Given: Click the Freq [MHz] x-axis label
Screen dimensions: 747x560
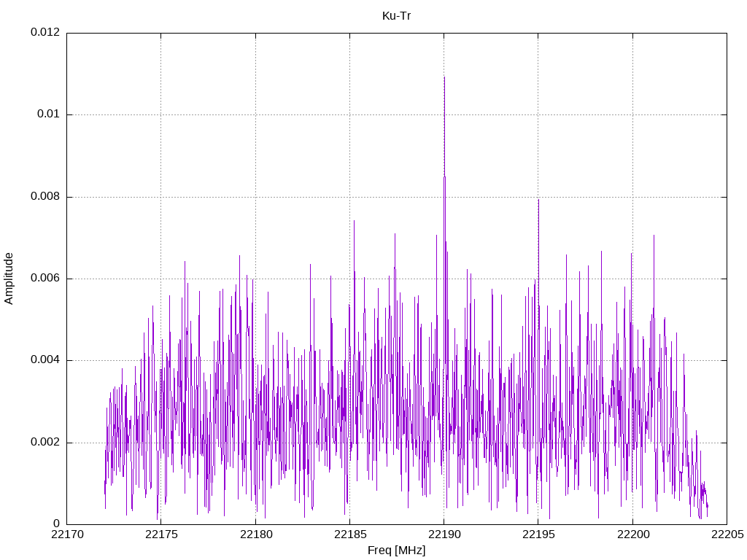Looking at the screenshot, I should [x=396, y=551].
